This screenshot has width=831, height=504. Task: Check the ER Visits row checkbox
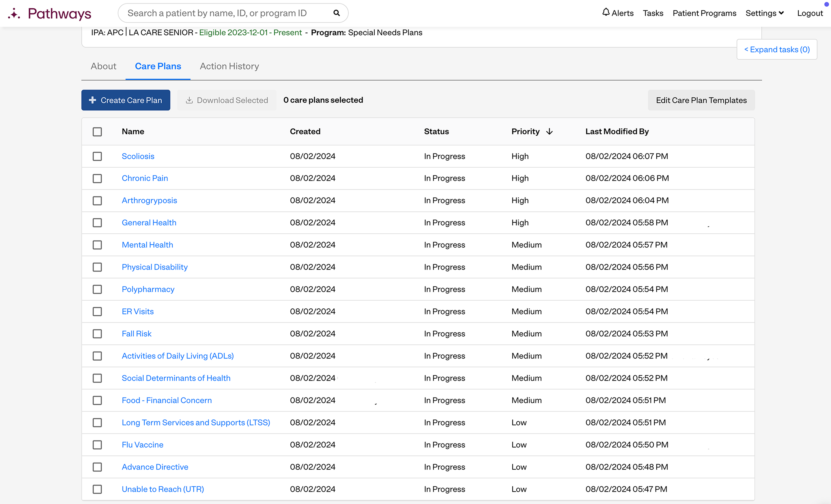97,312
